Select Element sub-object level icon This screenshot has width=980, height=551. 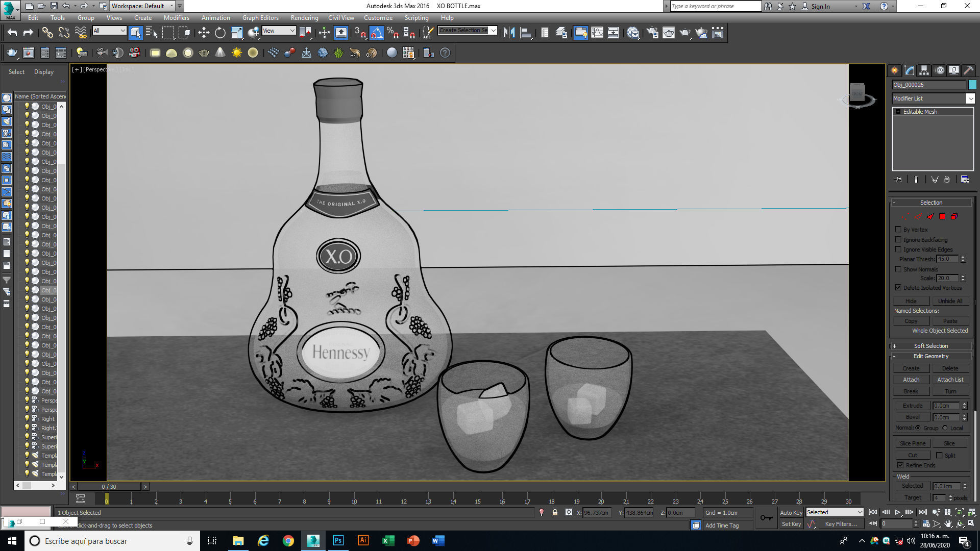[954, 216]
